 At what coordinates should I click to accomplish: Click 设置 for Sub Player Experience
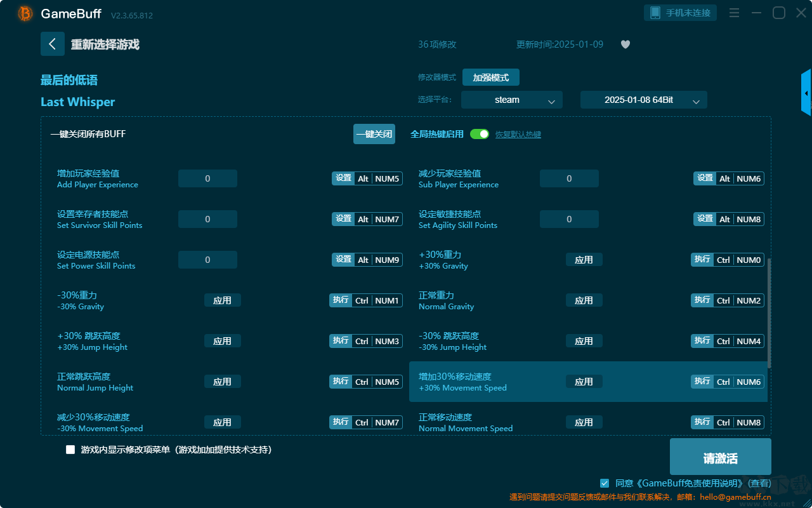[x=705, y=178]
